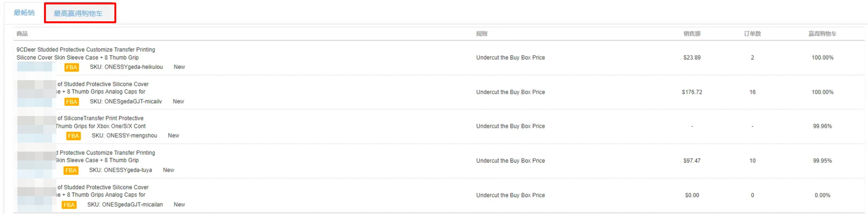Viewport: 868px width, 214px height.
Task: Click the FBA badge for ONESgedaGJT-micailan
Action: click(x=69, y=205)
